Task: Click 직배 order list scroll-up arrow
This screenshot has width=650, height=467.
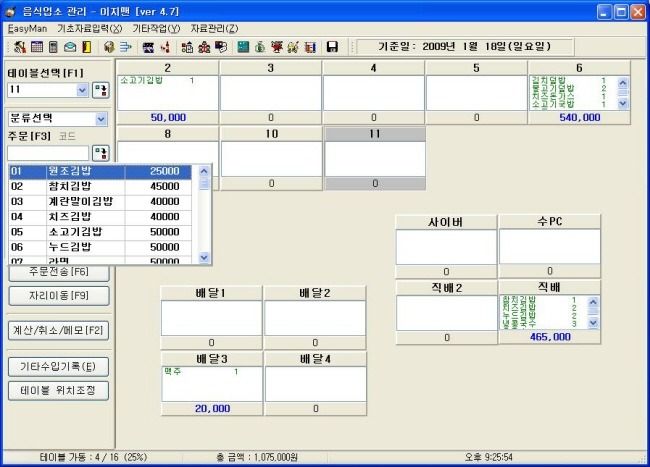Action: click(593, 302)
